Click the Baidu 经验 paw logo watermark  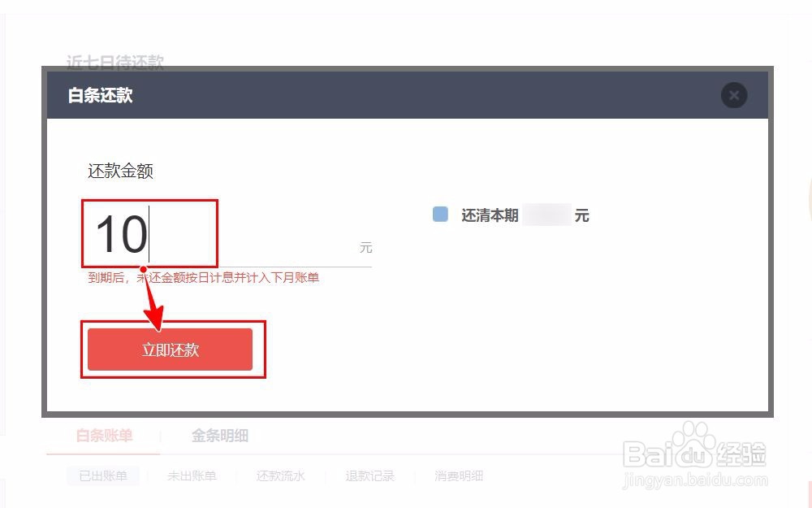(x=694, y=447)
